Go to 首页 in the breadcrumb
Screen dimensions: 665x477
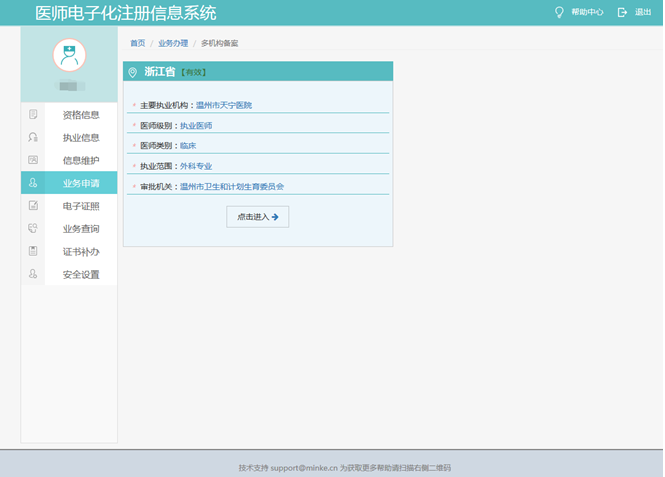137,44
